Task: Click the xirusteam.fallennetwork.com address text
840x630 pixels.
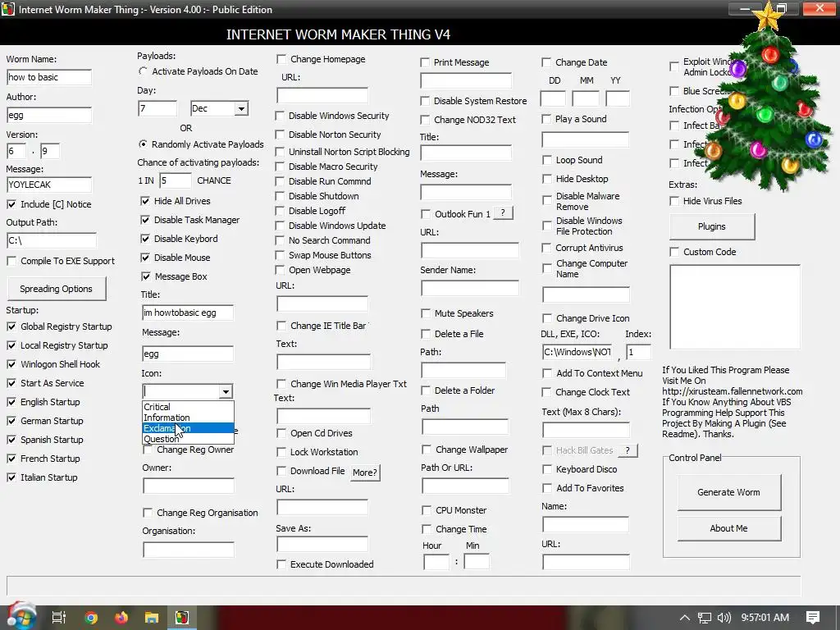Action: point(733,391)
